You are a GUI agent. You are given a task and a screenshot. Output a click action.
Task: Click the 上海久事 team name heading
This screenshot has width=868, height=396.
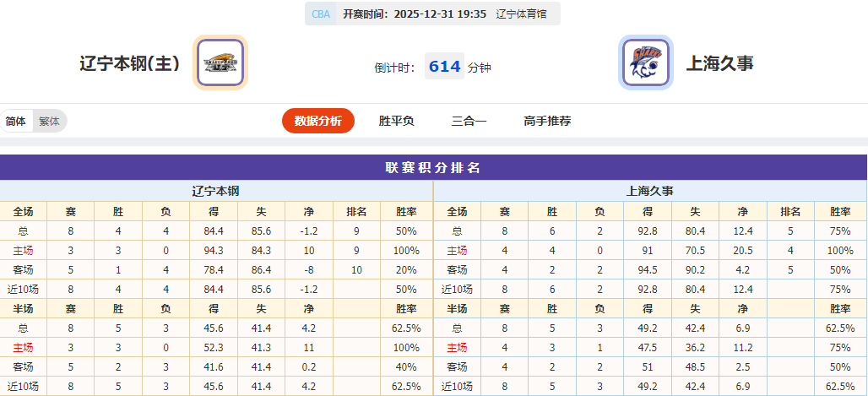point(719,63)
